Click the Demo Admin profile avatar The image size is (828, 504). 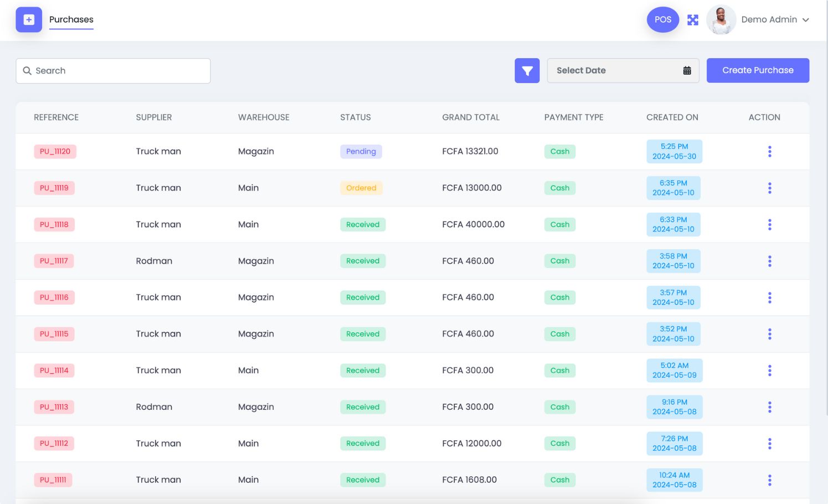click(721, 19)
